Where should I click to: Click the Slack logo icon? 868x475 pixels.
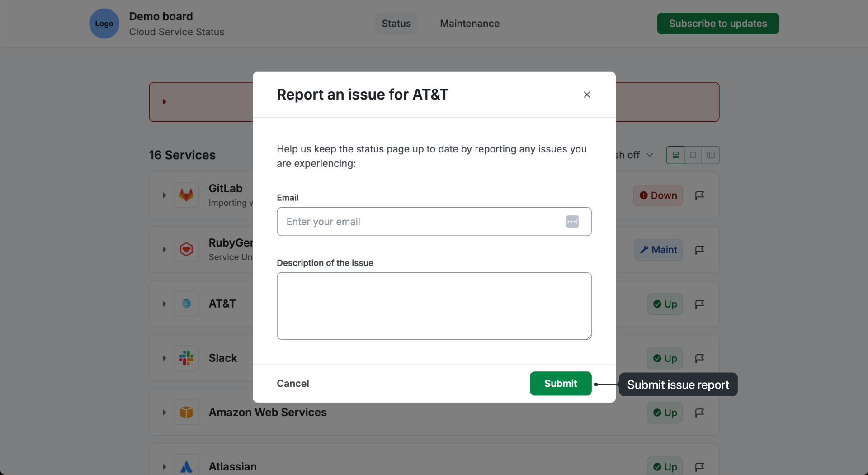[186, 358]
